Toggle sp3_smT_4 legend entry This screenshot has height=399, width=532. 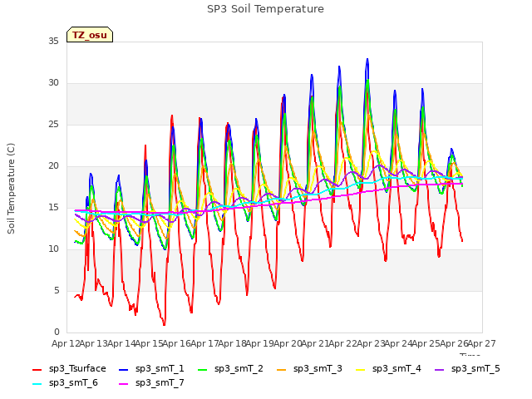(x=388, y=369)
